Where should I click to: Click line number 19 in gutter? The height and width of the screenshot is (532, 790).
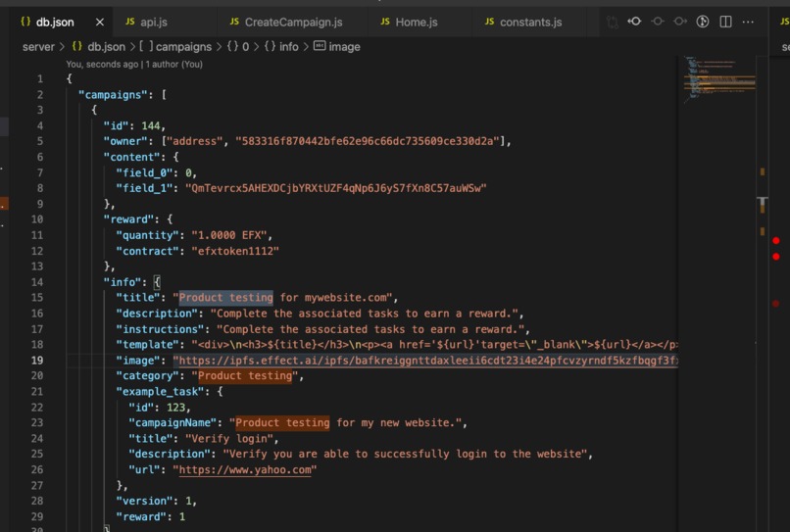click(x=37, y=361)
